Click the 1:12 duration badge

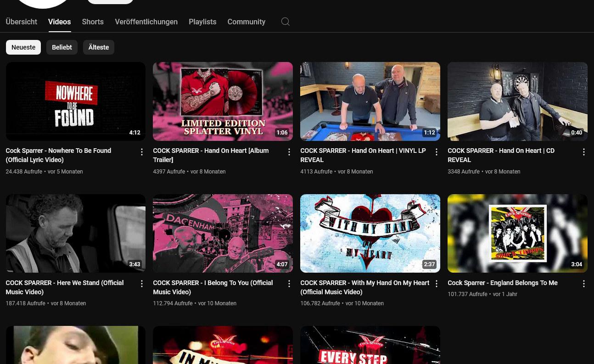click(x=429, y=133)
